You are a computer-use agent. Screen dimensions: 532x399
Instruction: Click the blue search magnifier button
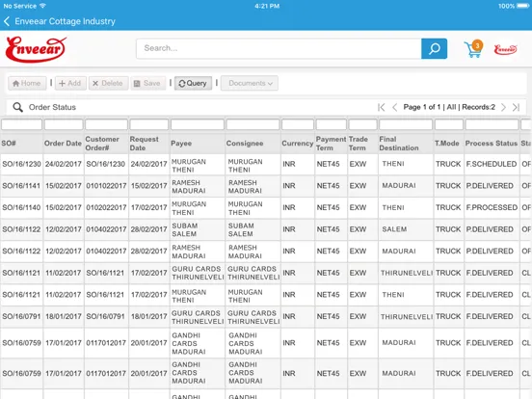coord(434,48)
